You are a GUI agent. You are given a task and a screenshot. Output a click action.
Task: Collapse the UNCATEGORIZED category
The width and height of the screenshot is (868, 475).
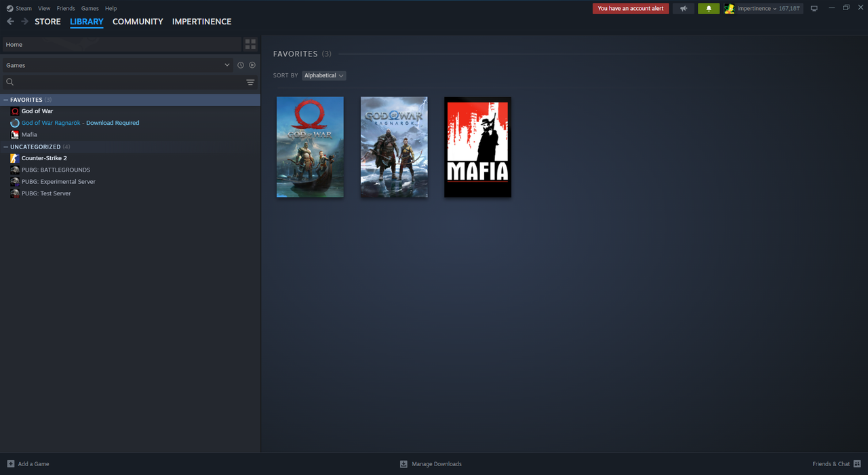(6, 147)
